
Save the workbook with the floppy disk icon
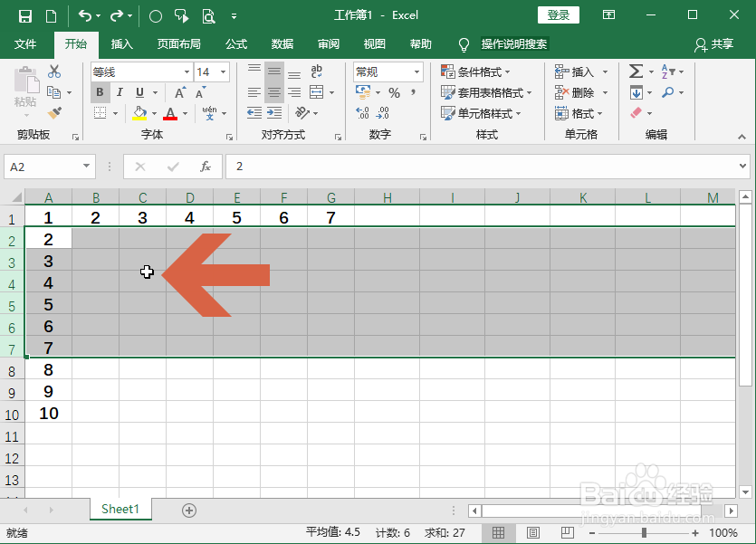[25, 16]
